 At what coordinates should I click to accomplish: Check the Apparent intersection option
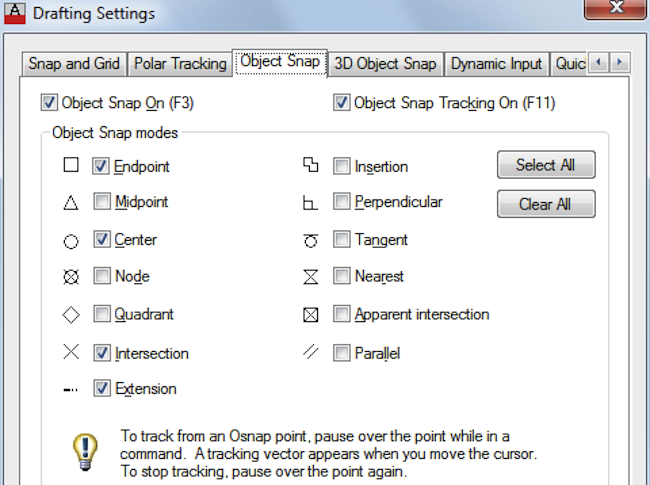pos(342,314)
